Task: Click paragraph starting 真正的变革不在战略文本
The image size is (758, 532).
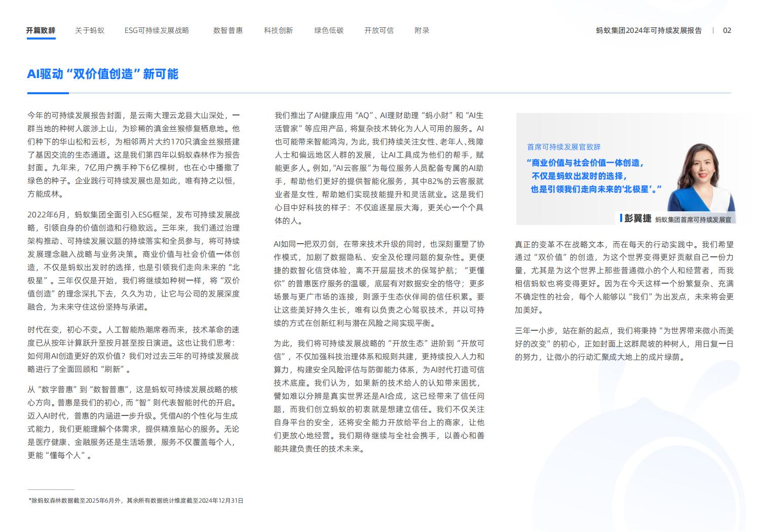Action: pyautogui.click(x=624, y=277)
